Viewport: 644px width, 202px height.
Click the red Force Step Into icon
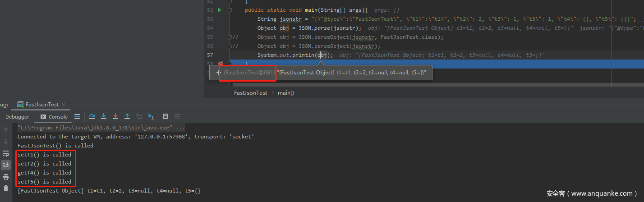click(115, 116)
